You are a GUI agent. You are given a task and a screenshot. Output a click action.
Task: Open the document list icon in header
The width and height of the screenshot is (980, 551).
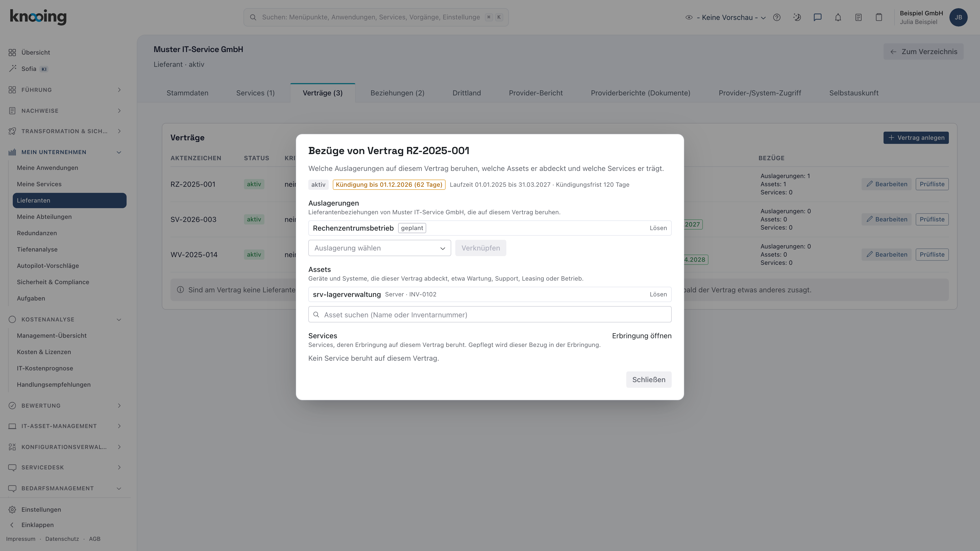click(858, 18)
